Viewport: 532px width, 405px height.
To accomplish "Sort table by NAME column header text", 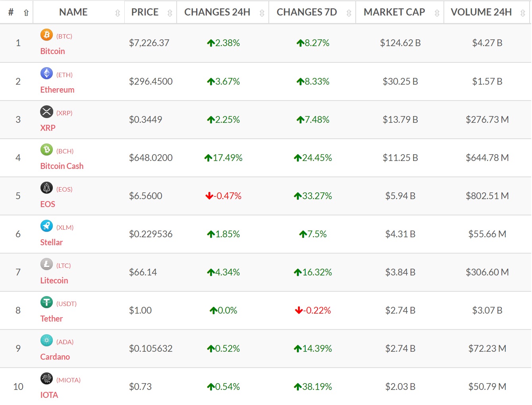I will (x=73, y=12).
